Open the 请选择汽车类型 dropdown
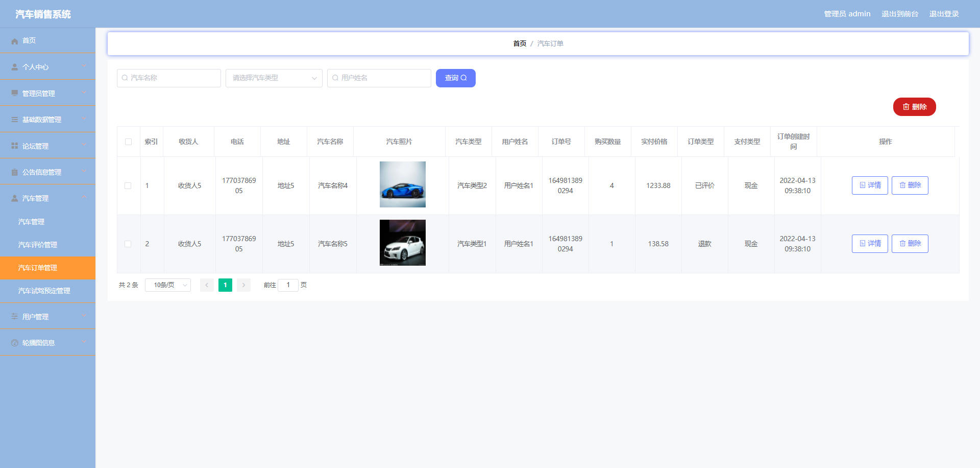The height and width of the screenshot is (468, 980). coord(274,78)
